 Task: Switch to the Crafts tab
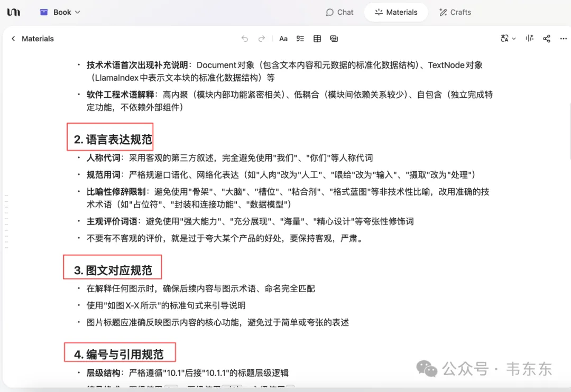(455, 12)
